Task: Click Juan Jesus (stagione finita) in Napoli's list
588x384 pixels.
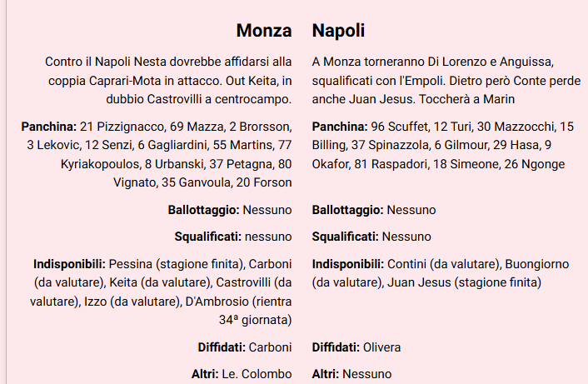Action: (465, 282)
